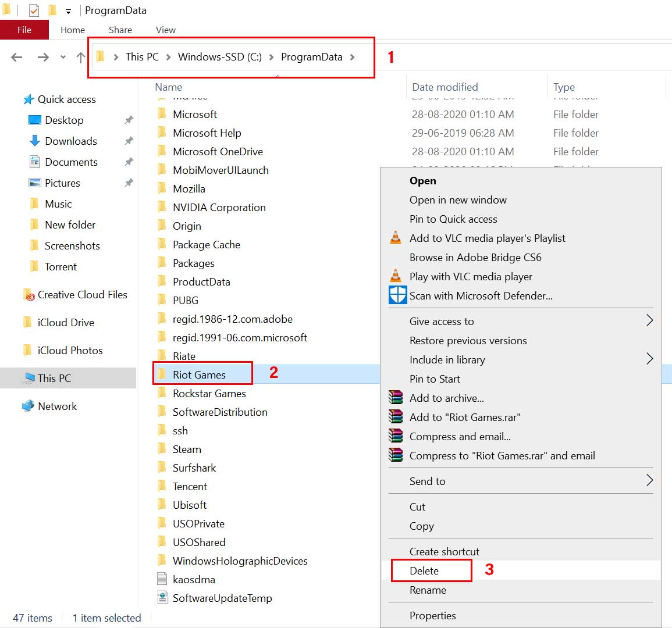Choose Rename in the context menu

428,590
